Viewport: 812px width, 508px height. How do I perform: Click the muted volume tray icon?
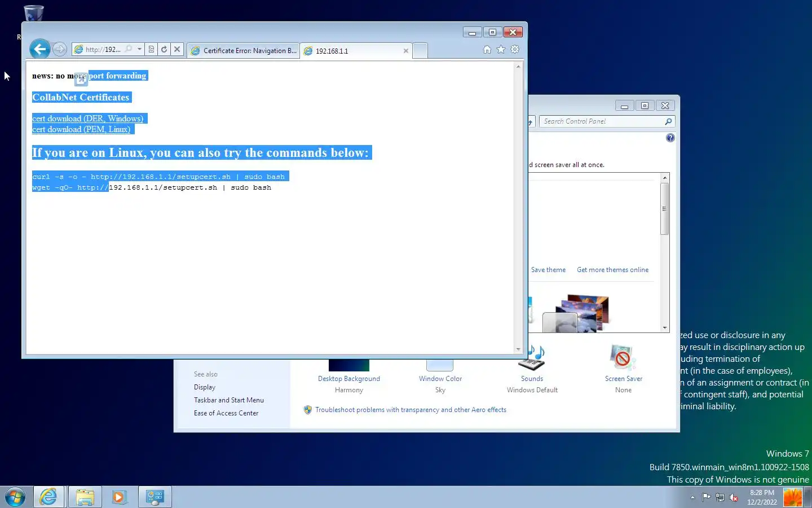[734, 497]
